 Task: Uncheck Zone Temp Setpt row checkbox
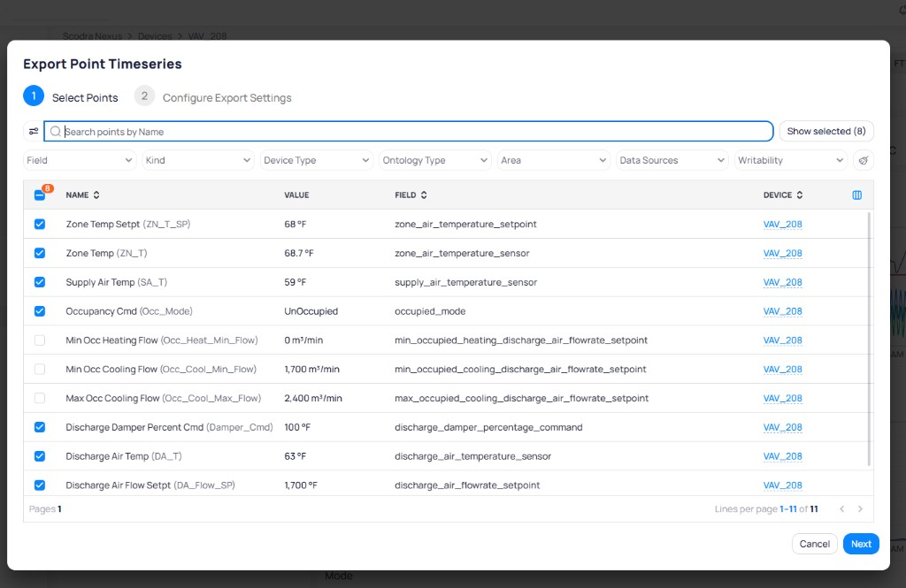point(39,224)
